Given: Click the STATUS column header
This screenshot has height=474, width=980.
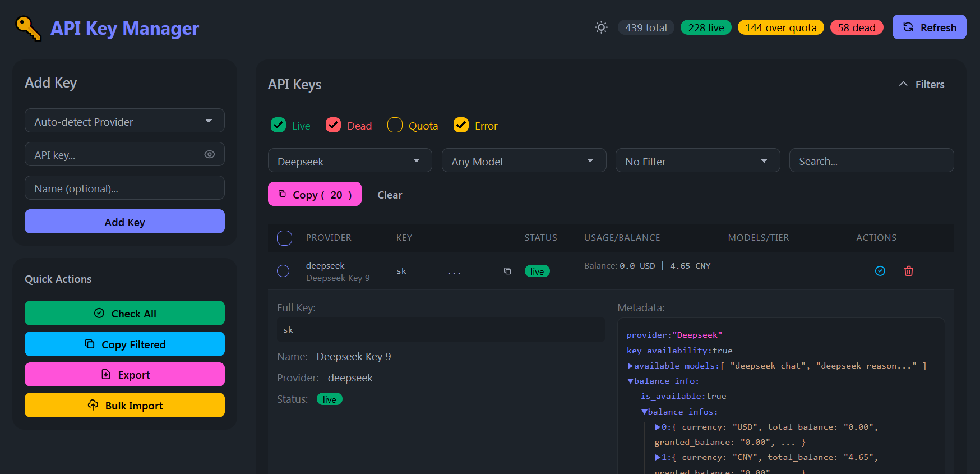Looking at the screenshot, I should 540,238.
